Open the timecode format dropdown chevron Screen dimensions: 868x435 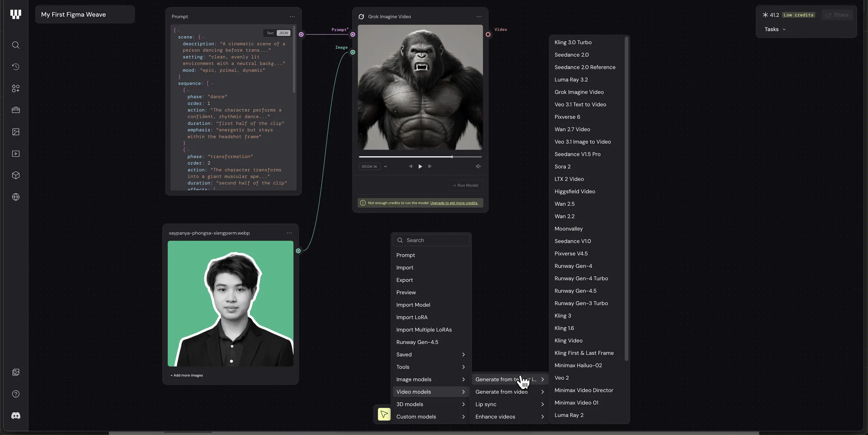[x=385, y=166]
